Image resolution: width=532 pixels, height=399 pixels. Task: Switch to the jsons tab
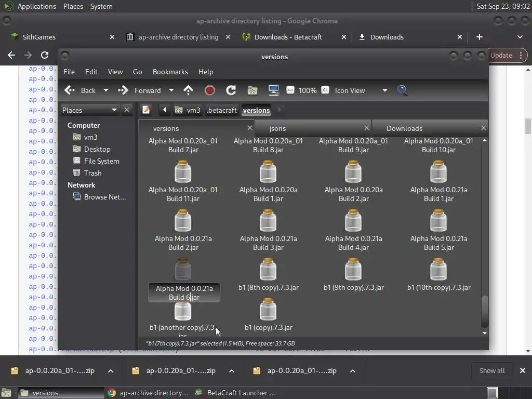(277, 128)
